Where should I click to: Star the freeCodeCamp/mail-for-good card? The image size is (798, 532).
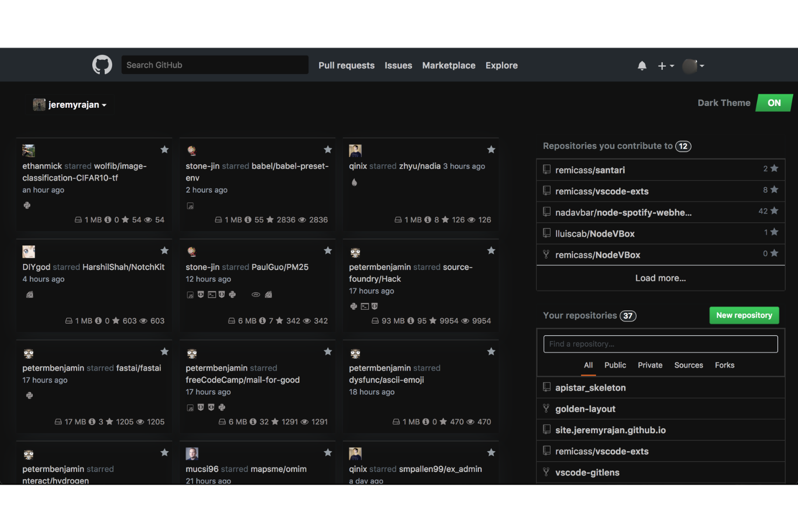(328, 351)
